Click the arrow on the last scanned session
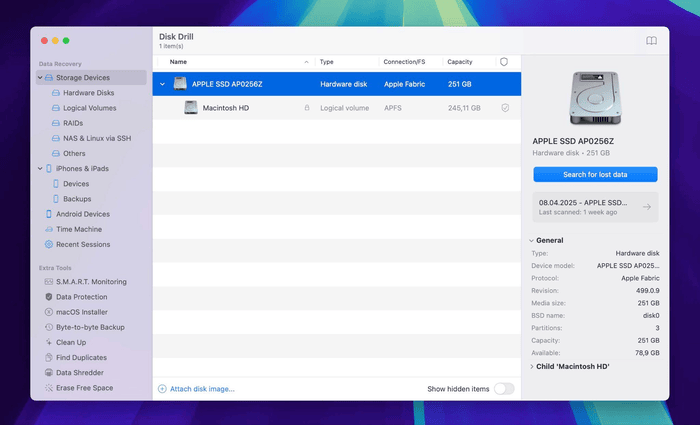 [x=646, y=207]
